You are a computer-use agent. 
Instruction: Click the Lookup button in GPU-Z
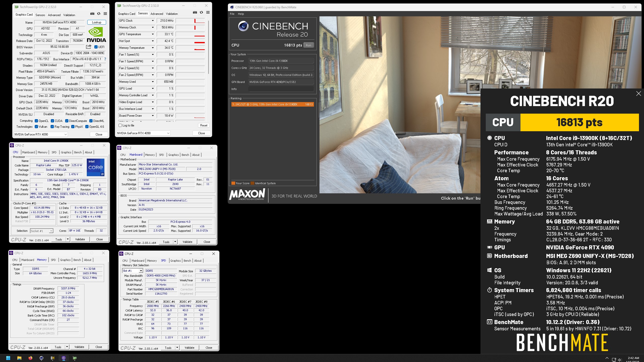pyautogui.click(x=97, y=22)
